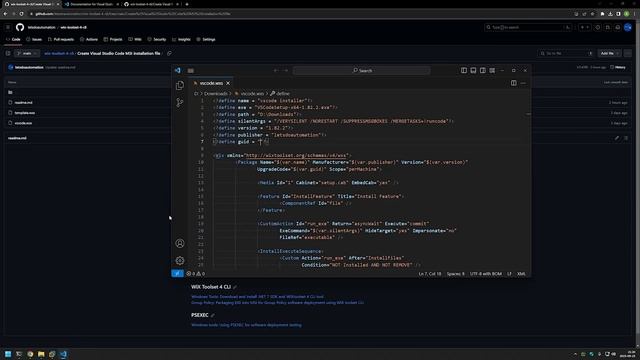
Task: Open VS Code editor more actions menu
Action: click(523, 83)
